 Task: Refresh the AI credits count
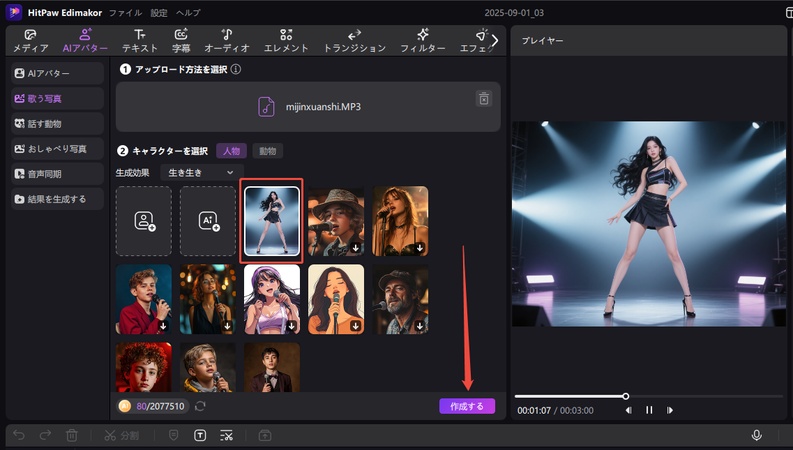pos(200,406)
